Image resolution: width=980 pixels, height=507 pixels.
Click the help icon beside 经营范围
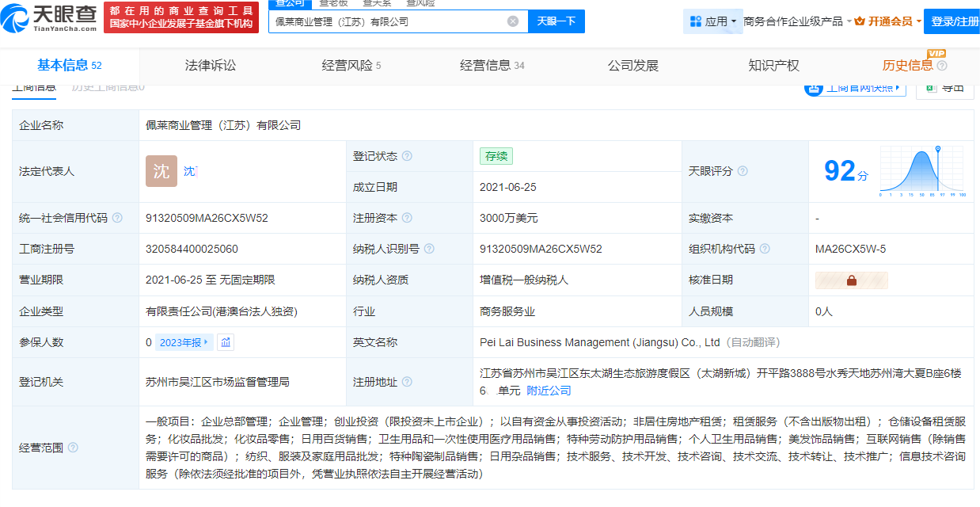point(73,448)
